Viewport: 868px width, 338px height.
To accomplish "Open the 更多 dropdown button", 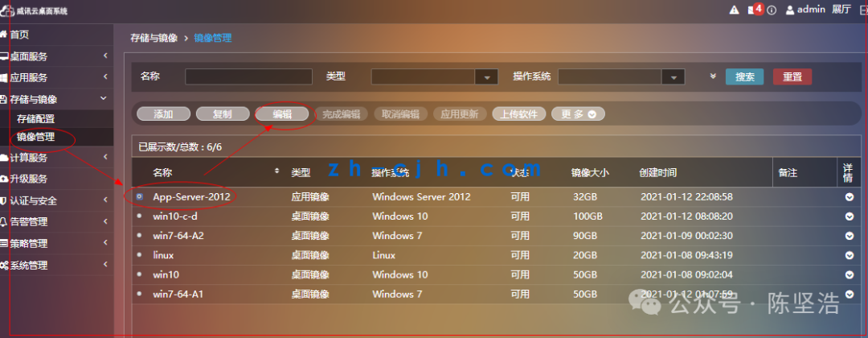I will (x=578, y=114).
